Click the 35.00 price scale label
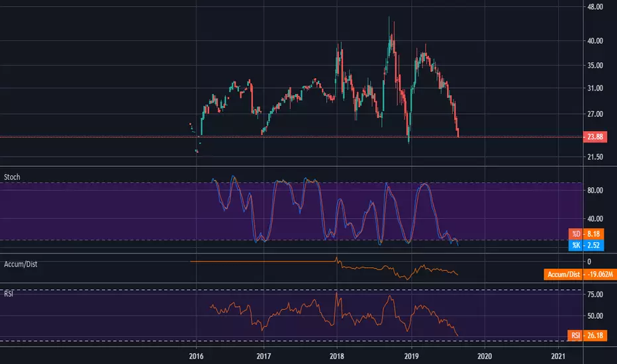The image size is (617, 364). pyautogui.click(x=595, y=66)
